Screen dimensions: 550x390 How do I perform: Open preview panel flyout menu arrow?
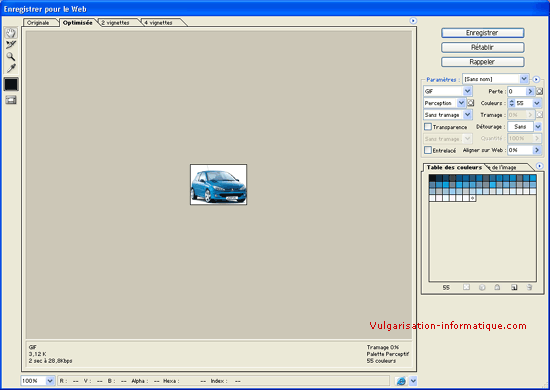click(413, 21)
